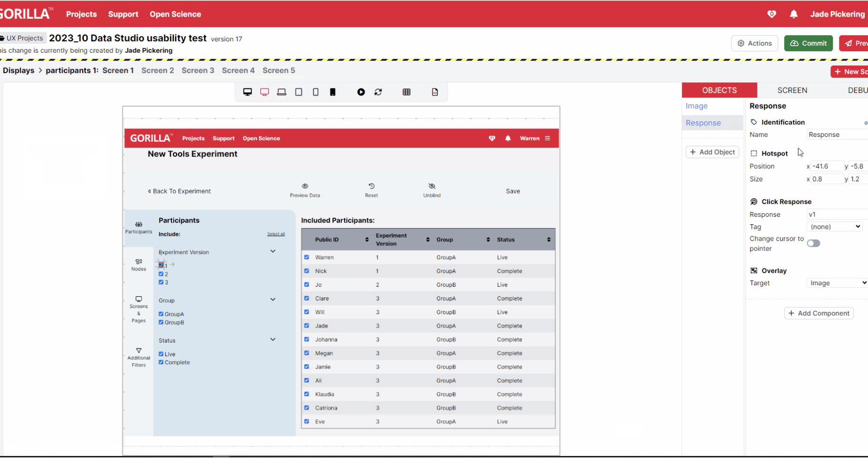Select the Response object in the Objects list
Image resolution: width=868 pixels, height=465 pixels.
[x=703, y=123]
